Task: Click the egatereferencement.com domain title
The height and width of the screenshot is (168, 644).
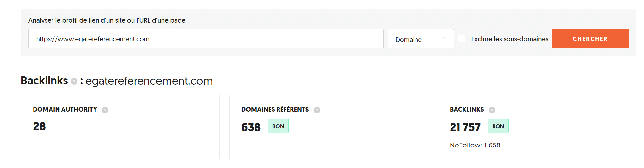Action: tap(149, 81)
